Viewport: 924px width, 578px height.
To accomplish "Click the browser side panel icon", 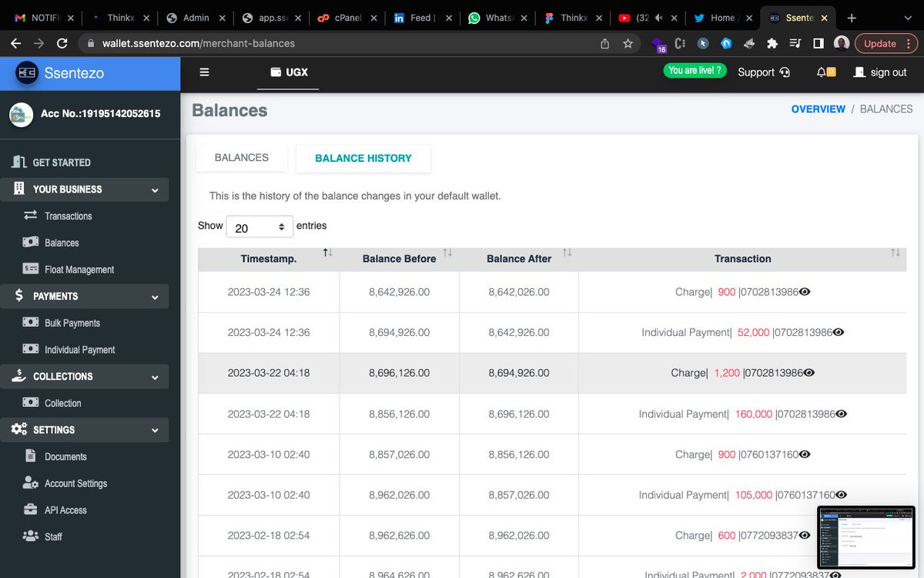I will [818, 44].
